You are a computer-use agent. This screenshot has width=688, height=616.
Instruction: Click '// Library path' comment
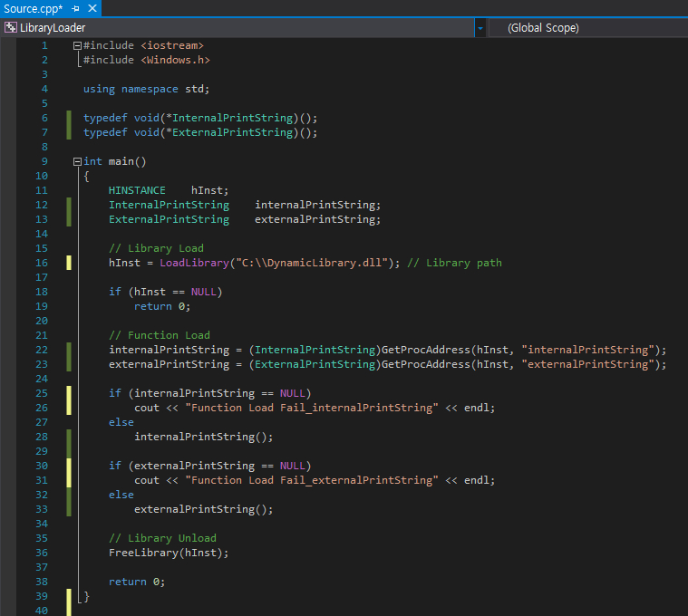click(x=454, y=263)
